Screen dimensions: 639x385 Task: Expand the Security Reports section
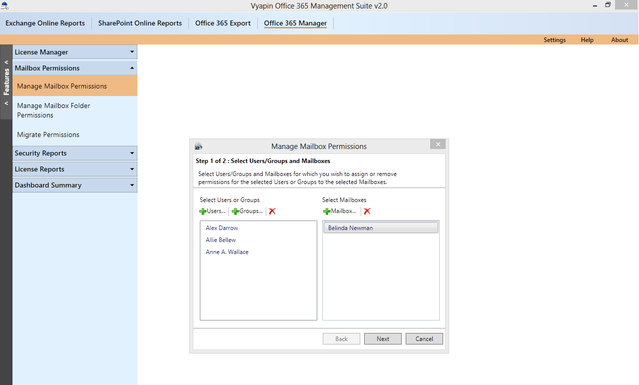(x=75, y=153)
